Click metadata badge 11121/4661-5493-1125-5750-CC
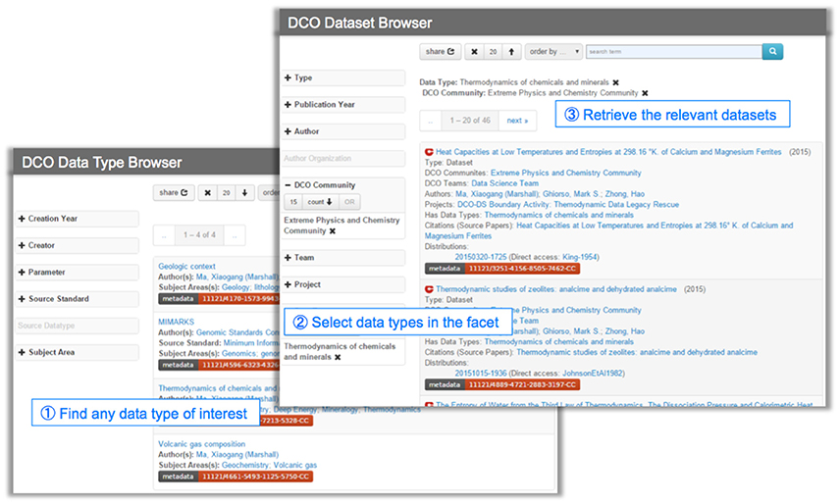The image size is (840, 504). coord(236,477)
